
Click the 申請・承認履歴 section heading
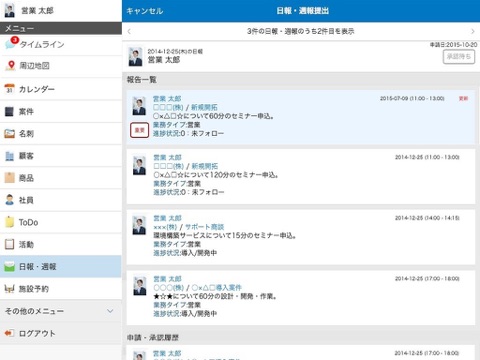point(153,338)
